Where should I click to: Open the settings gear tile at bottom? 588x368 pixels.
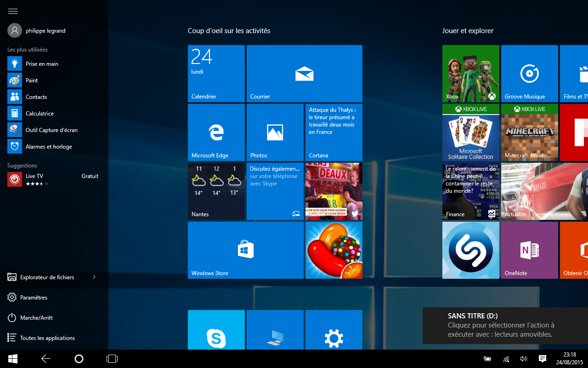coord(334,330)
